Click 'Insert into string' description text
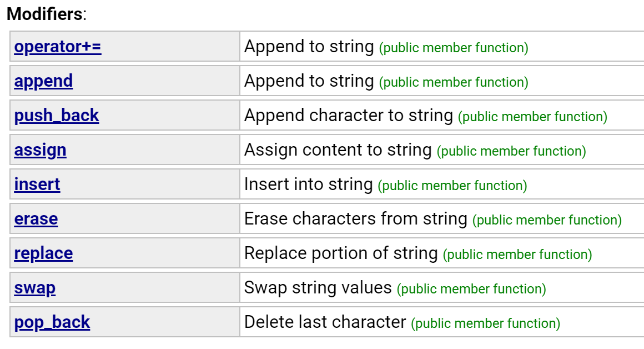 click(308, 185)
